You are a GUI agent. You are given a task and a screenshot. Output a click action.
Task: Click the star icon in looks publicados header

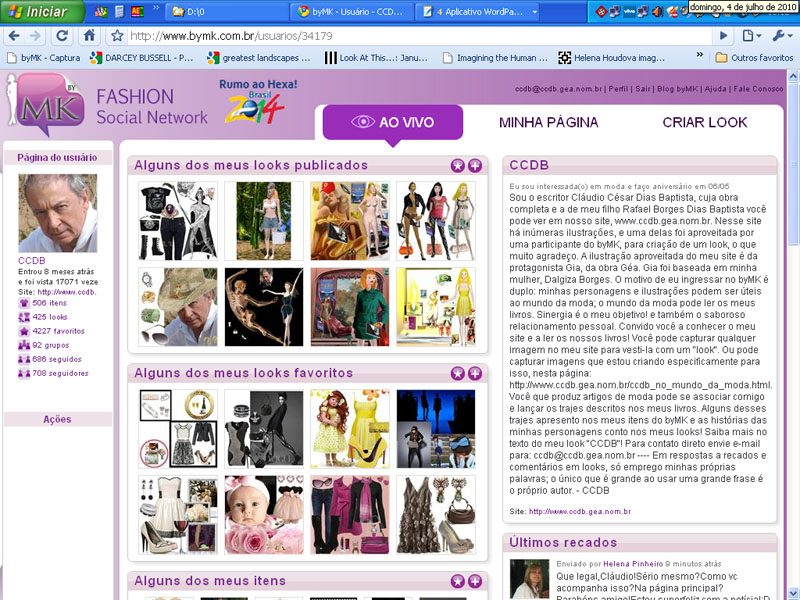tap(458, 165)
